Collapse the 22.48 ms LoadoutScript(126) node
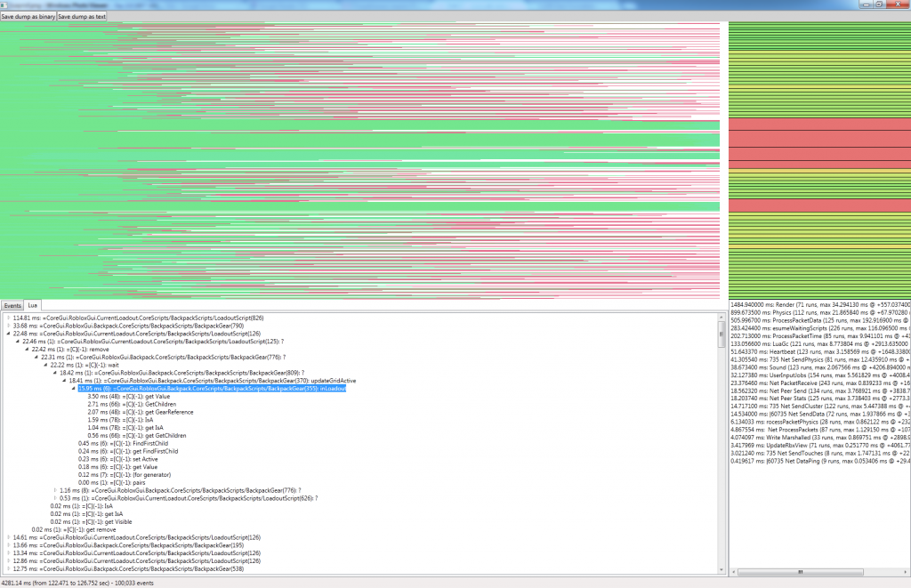 tap(8, 334)
